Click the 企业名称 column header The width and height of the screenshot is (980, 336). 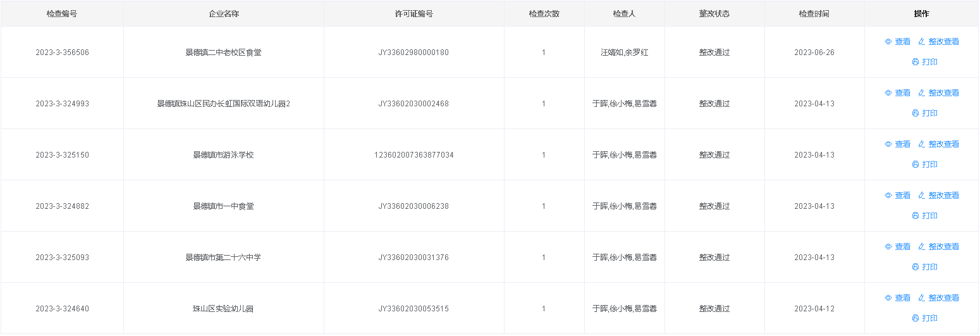(224, 14)
